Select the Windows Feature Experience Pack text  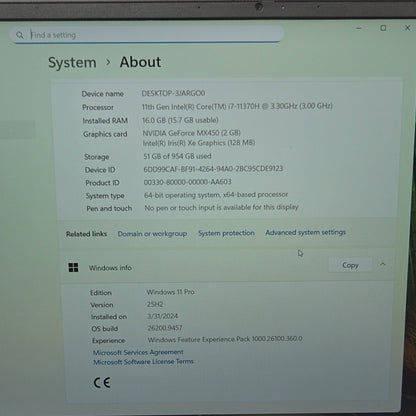click(225, 339)
